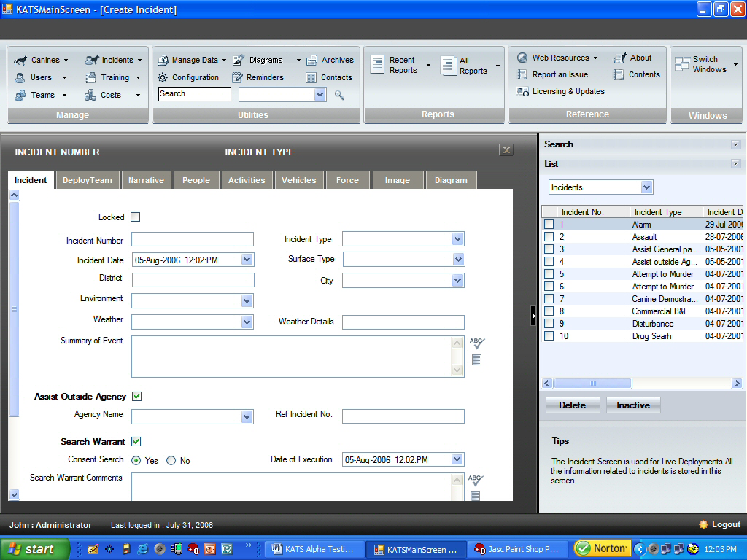Select Consent Search No radio
This screenshot has width=747, height=560.
pos(171,461)
